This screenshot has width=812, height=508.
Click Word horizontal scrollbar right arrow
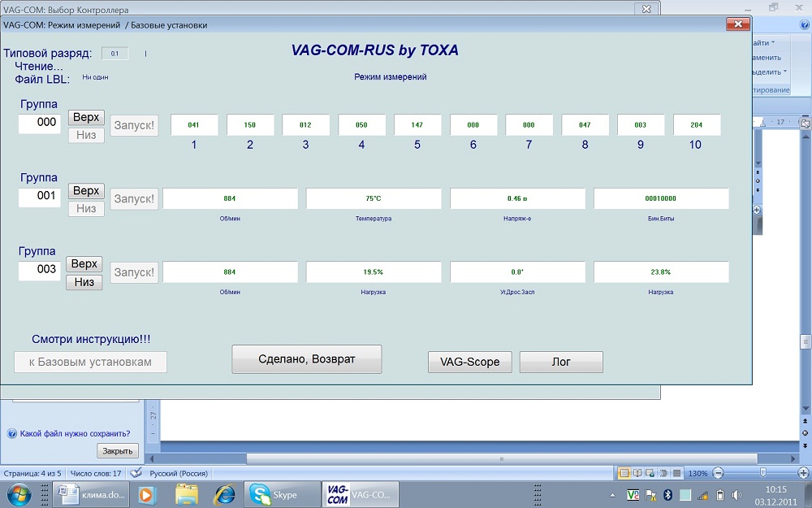(793, 458)
